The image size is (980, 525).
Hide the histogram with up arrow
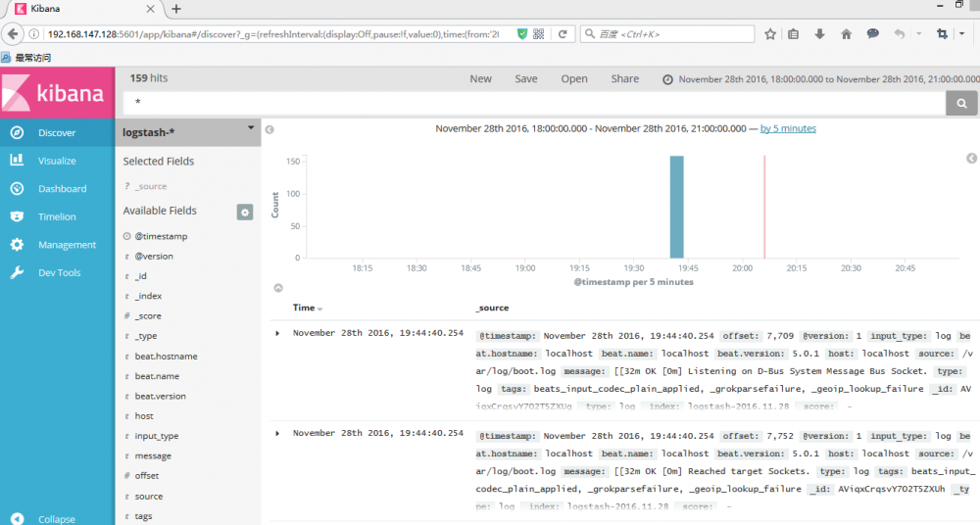coord(278,288)
